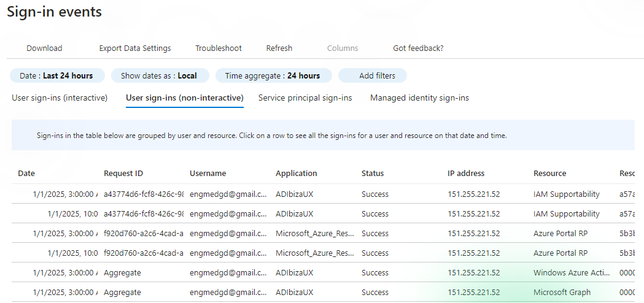The height and width of the screenshot is (303, 644).
Task: Click Azure Portal RP in the 3:00:00 row
Action: click(x=561, y=233)
